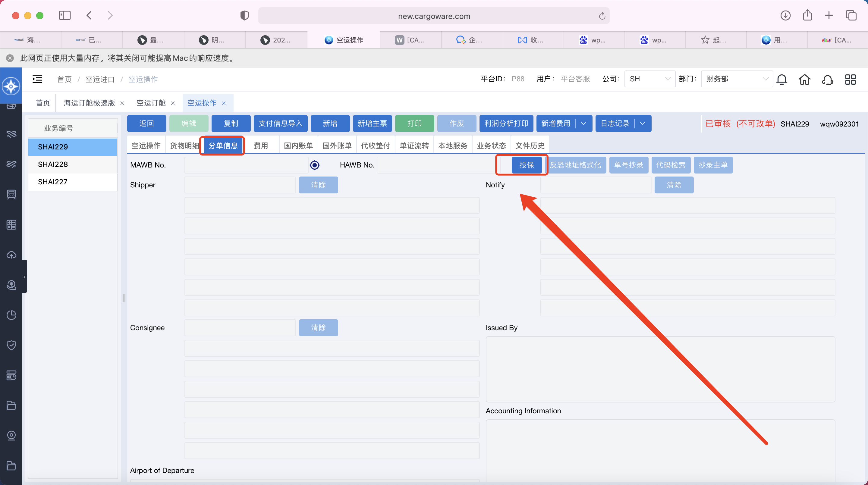The image size is (868, 485).
Task: Open the apps grid icon
Action: [850, 80]
